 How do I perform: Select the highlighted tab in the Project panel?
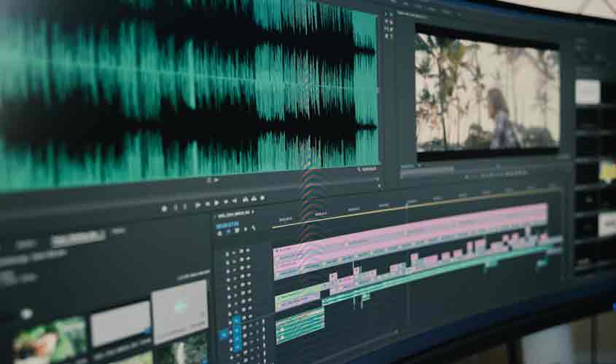(x=77, y=237)
